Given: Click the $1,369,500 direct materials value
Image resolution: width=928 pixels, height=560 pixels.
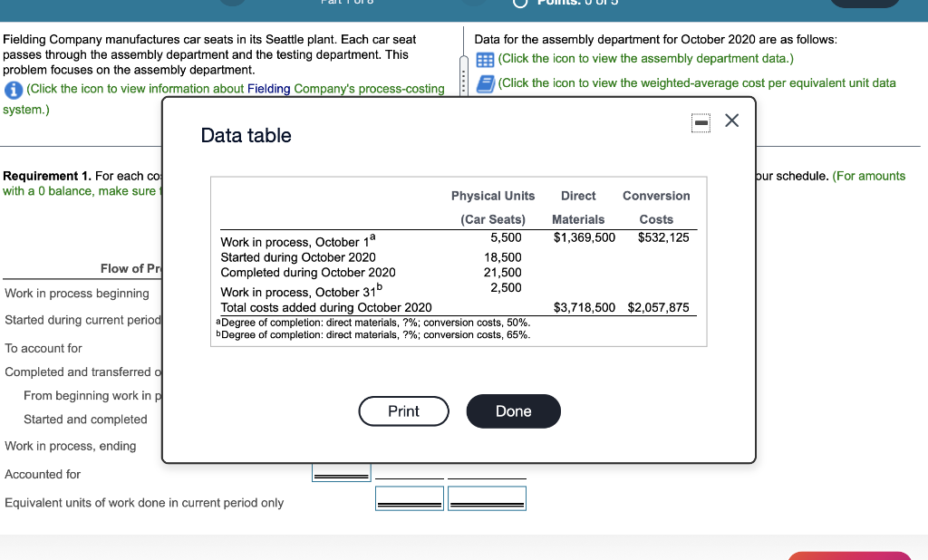Looking at the screenshot, I should (585, 237).
